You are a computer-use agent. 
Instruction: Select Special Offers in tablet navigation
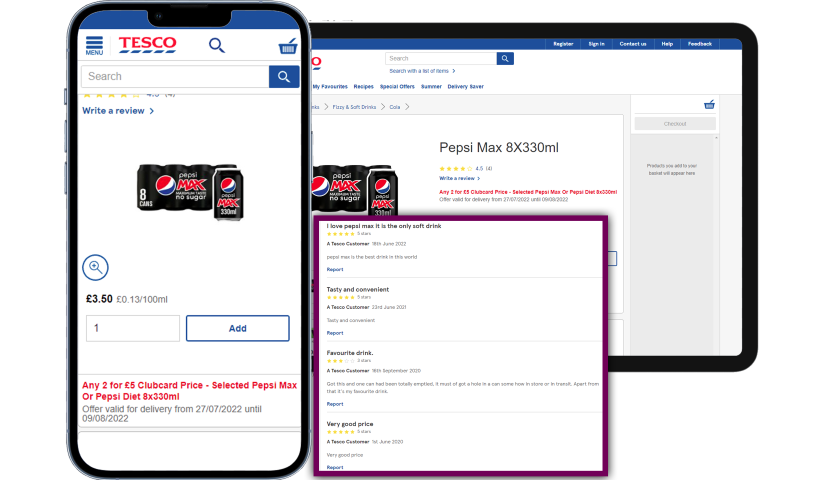point(397,87)
